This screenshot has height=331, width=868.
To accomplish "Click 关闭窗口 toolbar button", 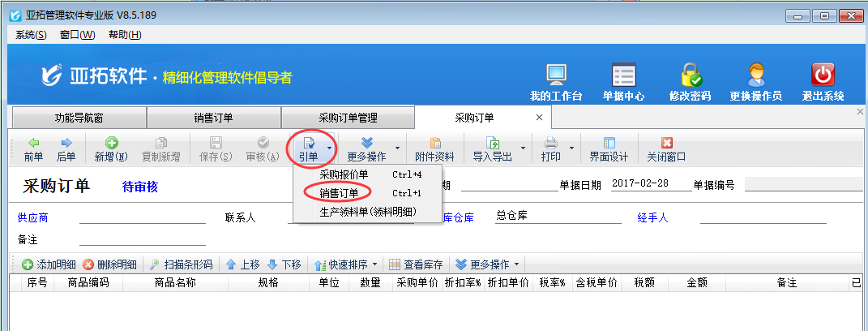I will tap(666, 148).
